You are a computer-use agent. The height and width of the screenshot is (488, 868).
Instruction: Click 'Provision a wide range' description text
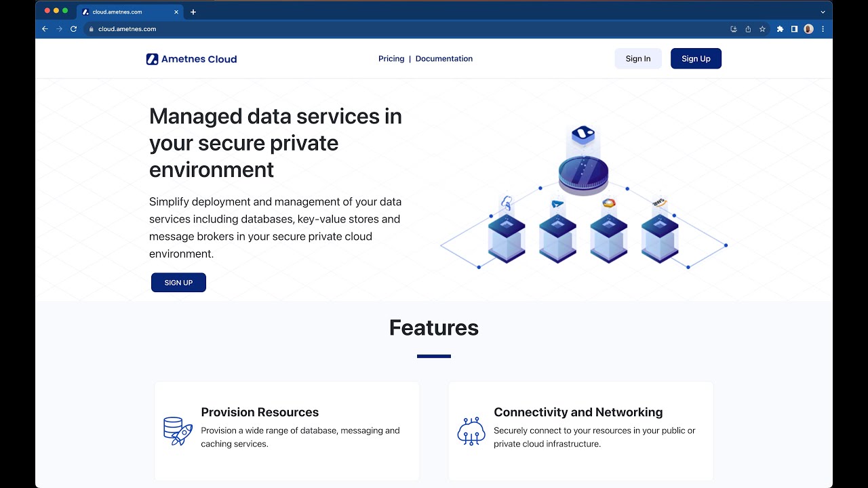[300, 437]
